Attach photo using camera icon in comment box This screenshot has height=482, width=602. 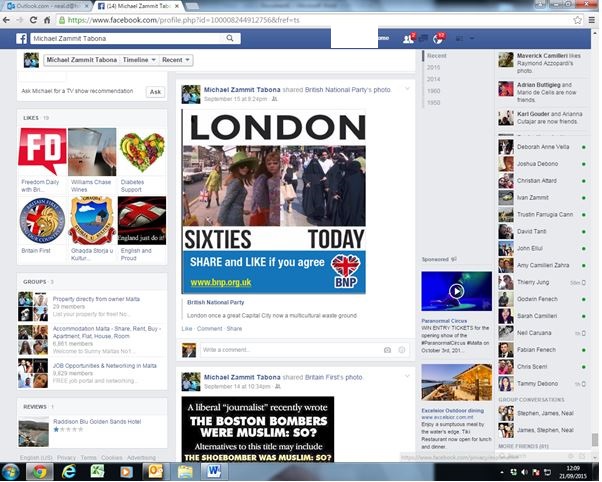point(387,350)
